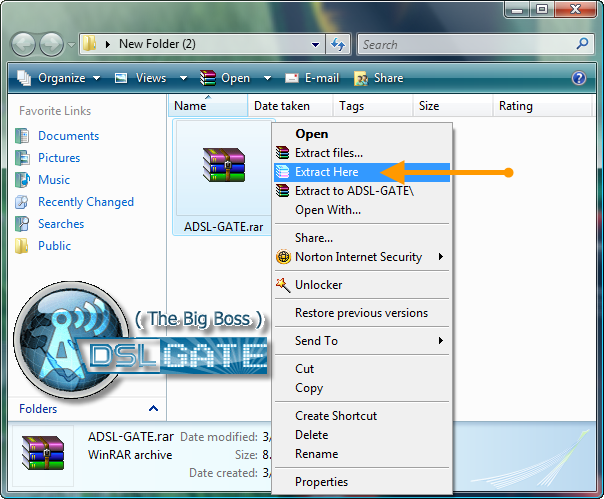Click the Unlocker wand icon

coord(283,285)
